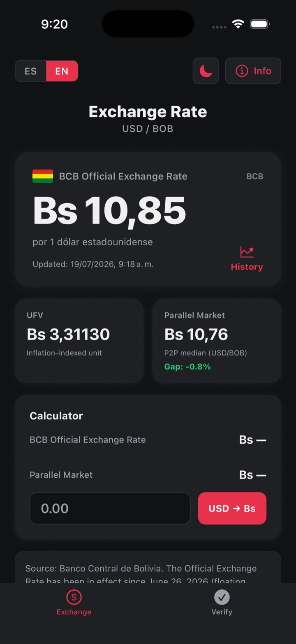Select the Exchange tab label
The width and height of the screenshot is (296, 644).
74,612
